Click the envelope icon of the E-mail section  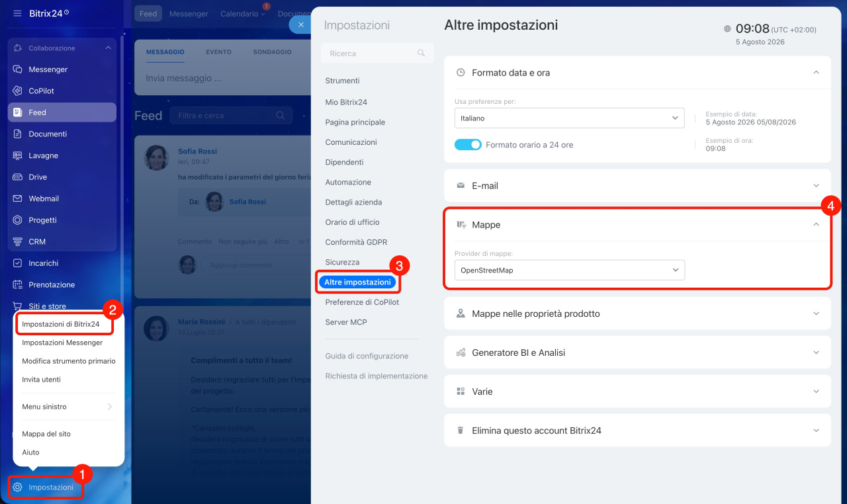click(x=461, y=186)
